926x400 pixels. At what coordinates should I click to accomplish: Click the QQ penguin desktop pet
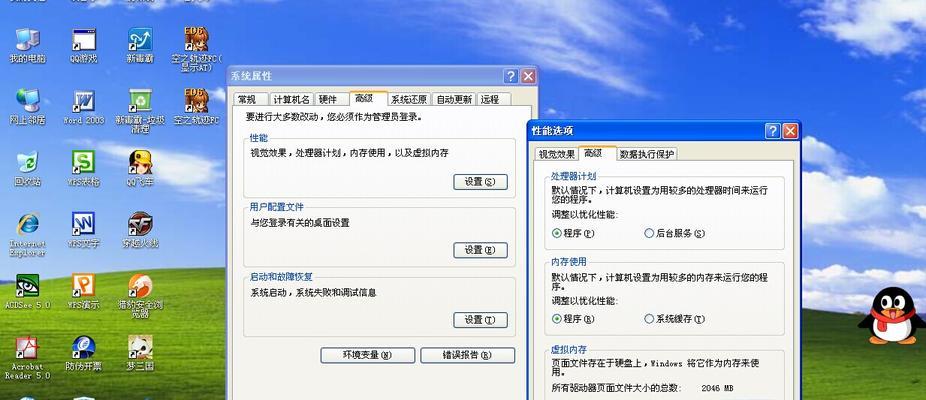[892, 315]
